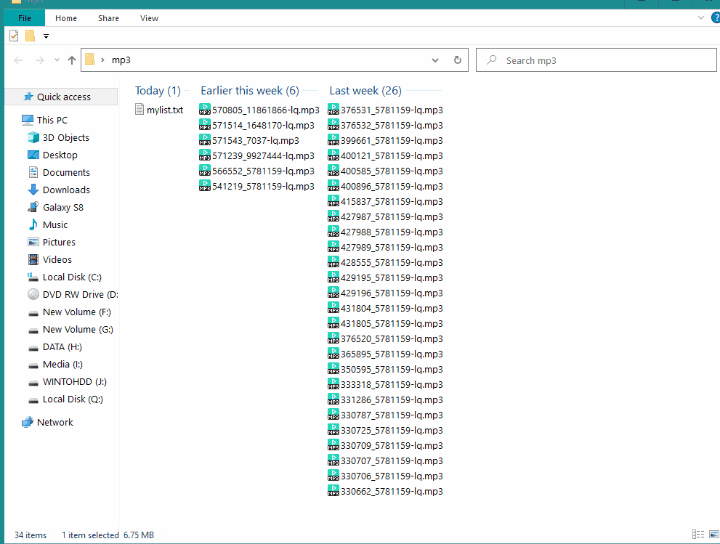The height and width of the screenshot is (544, 720).
Task: Click the mp3 breadcrumb in address bar
Action: pyautogui.click(x=121, y=60)
